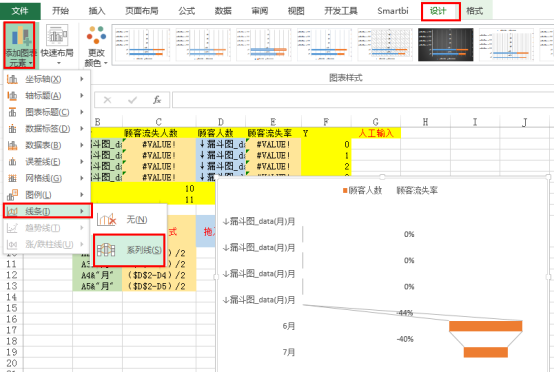Screen dimensions: 554x372
Task: Select the 系列线(S) series lines option
Action: pyautogui.click(x=129, y=250)
